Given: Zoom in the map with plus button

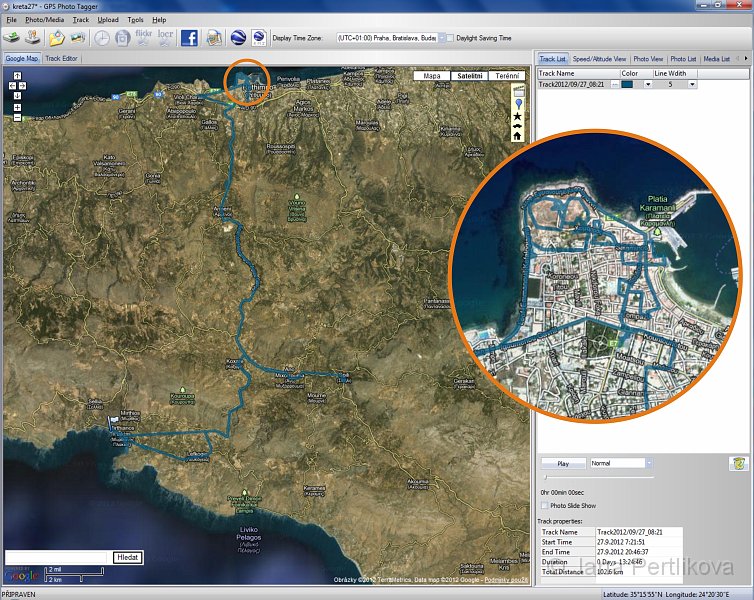Looking at the screenshot, I should point(17,108).
